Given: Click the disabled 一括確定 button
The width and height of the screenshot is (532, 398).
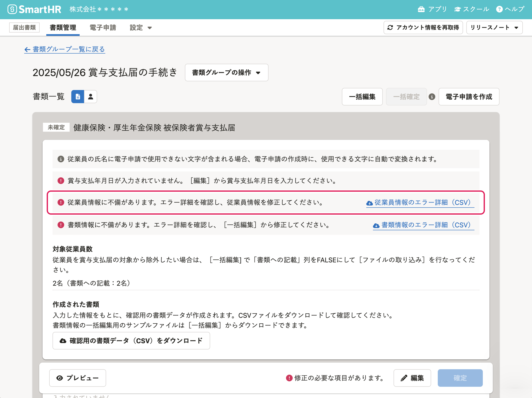Looking at the screenshot, I should tap(406, 97).
